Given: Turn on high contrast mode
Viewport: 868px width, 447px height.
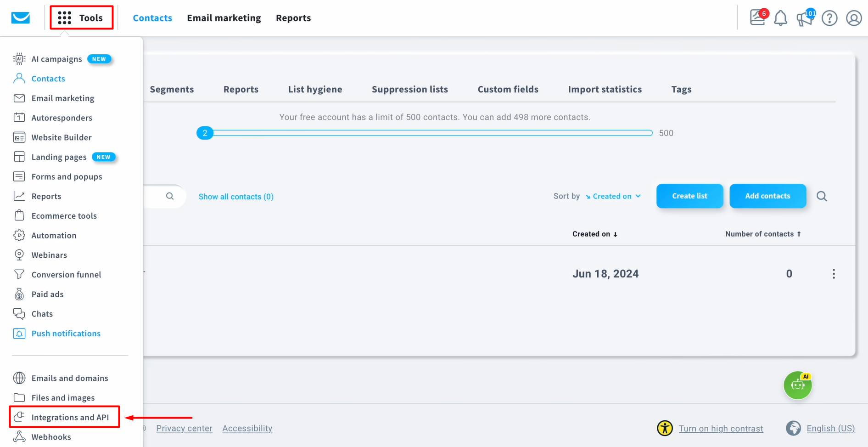Looking at the screenshot, I should coord(721,428).
